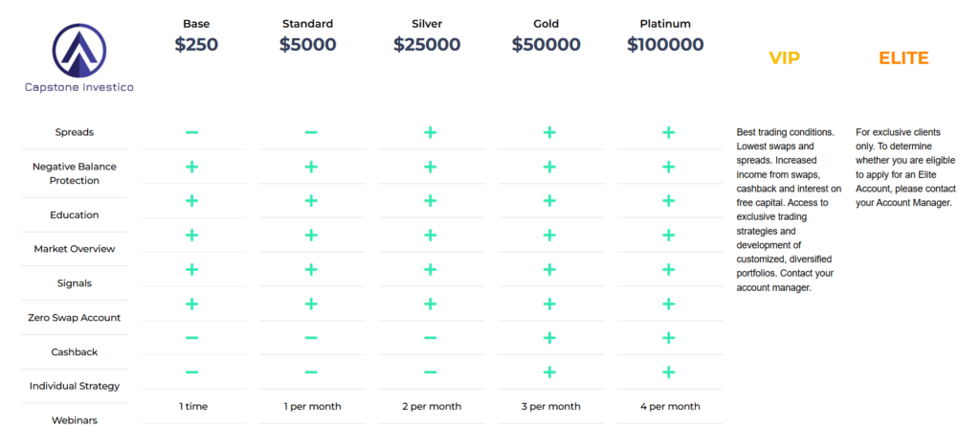Click the Platinum plan Spreads plus icon
The width and height of the screenshot is (980, 428).
coord(668,132)
